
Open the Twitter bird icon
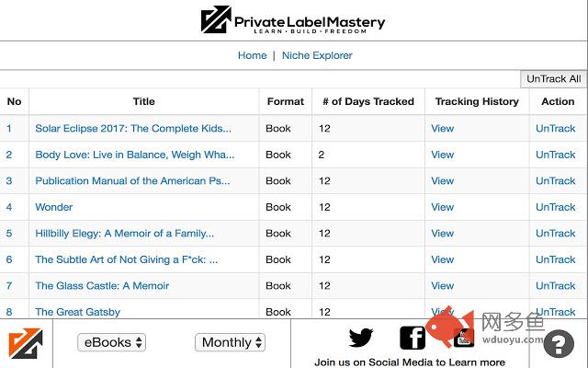360,338
